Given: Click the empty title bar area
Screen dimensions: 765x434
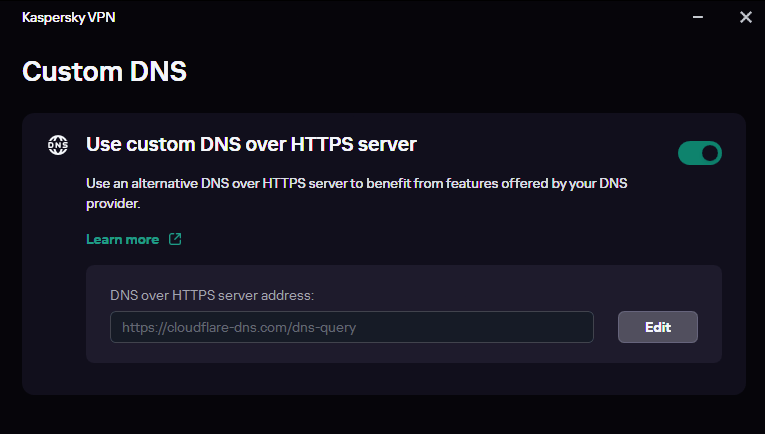Looking at the screenshot, I should coord(400,17).
